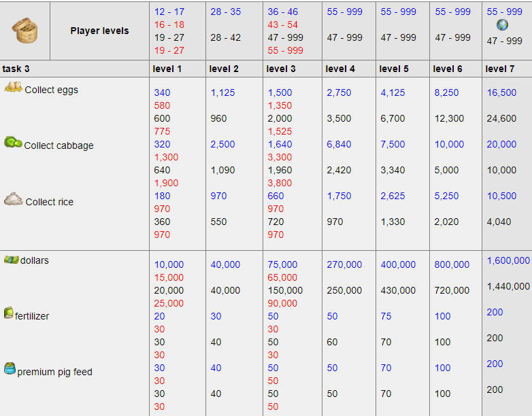Click the 1,600,000 dollars reward value

pos(508,260)
